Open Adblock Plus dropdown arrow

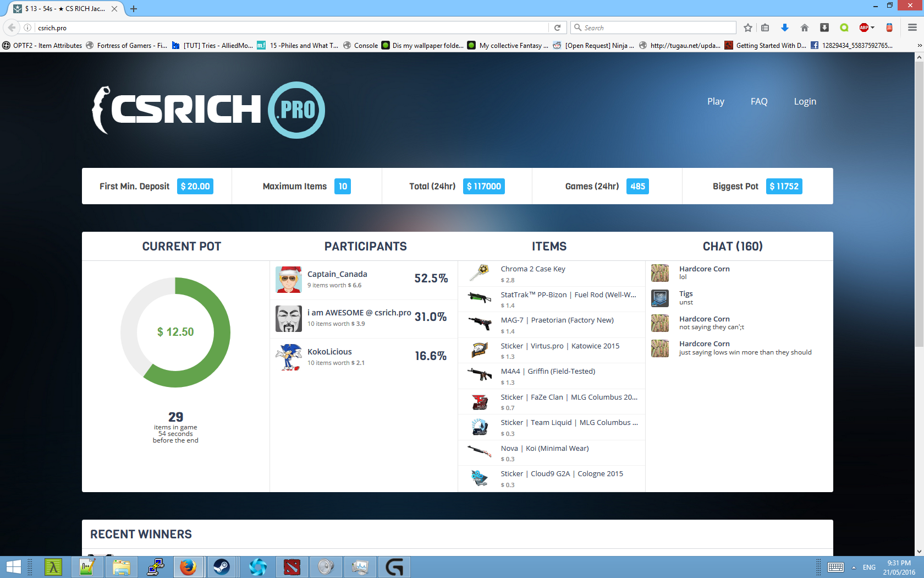tap(873, 28)
